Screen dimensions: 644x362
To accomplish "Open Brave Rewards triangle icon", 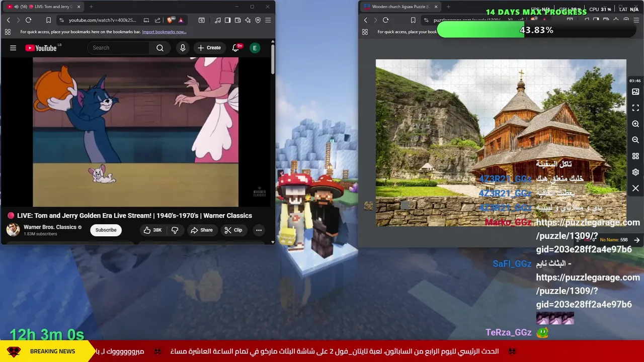I will point(181,20).
